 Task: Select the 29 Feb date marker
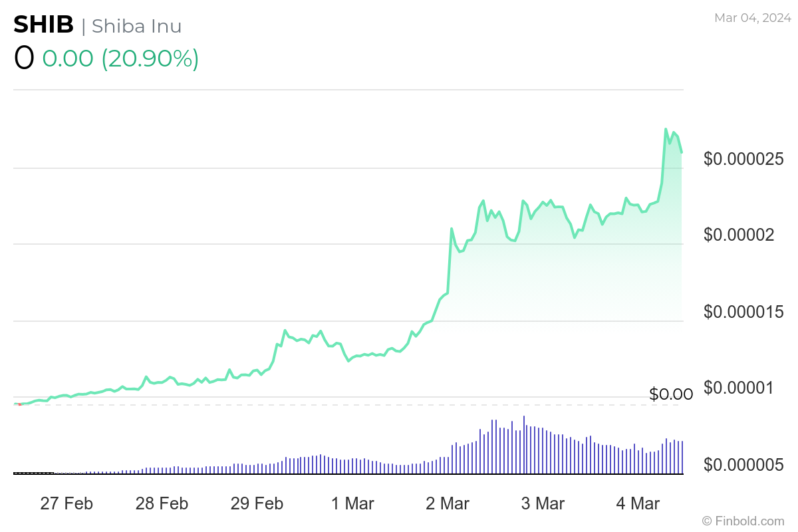coord(257,503)
